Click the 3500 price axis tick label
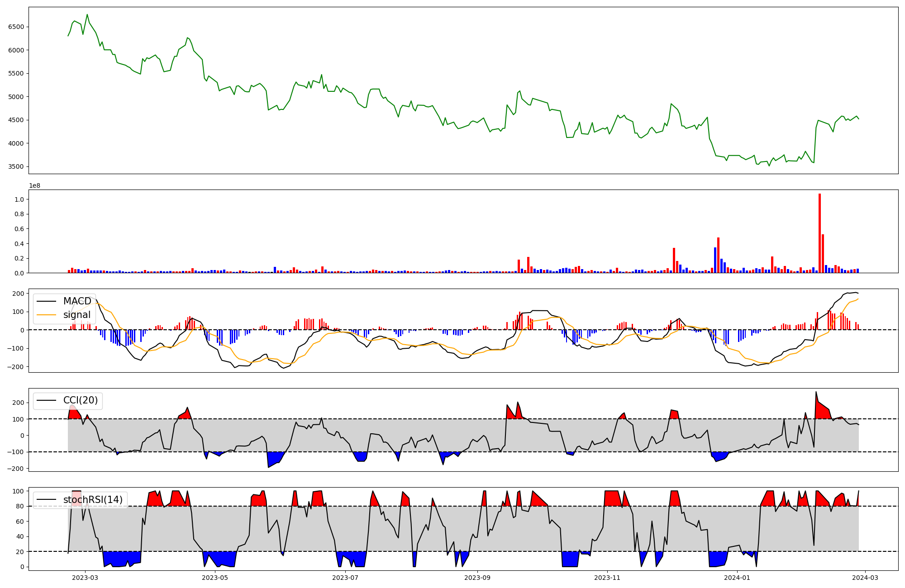Viewport: 905px width, 588px height. click(x=16, y=167)
